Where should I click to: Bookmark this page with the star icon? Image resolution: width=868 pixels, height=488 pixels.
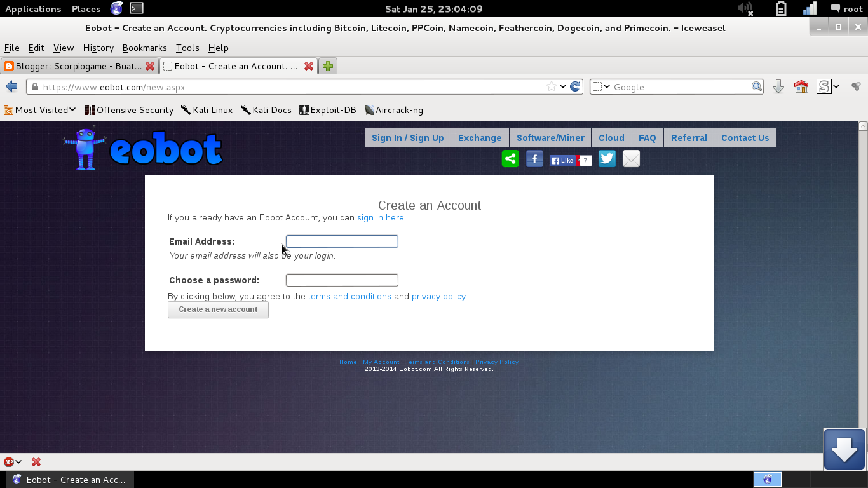click(x=552, y=86)
